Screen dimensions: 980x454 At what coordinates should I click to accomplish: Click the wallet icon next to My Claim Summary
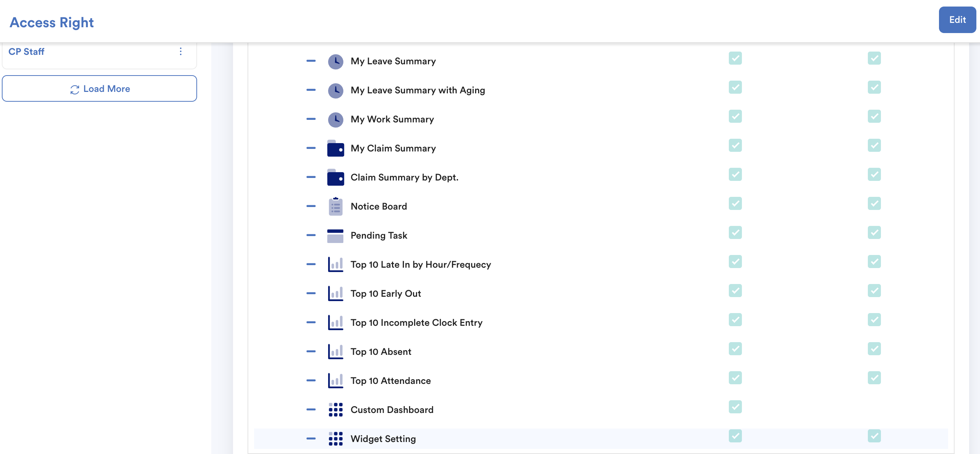coord(335,149)
